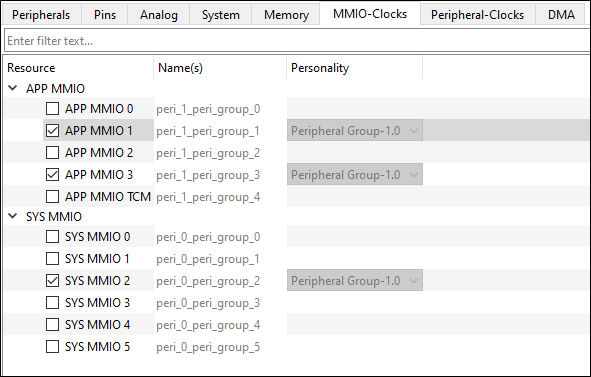Select the APP MMIO 2 row label
Screen dimensions: 591x377
(x=99, y=152)
